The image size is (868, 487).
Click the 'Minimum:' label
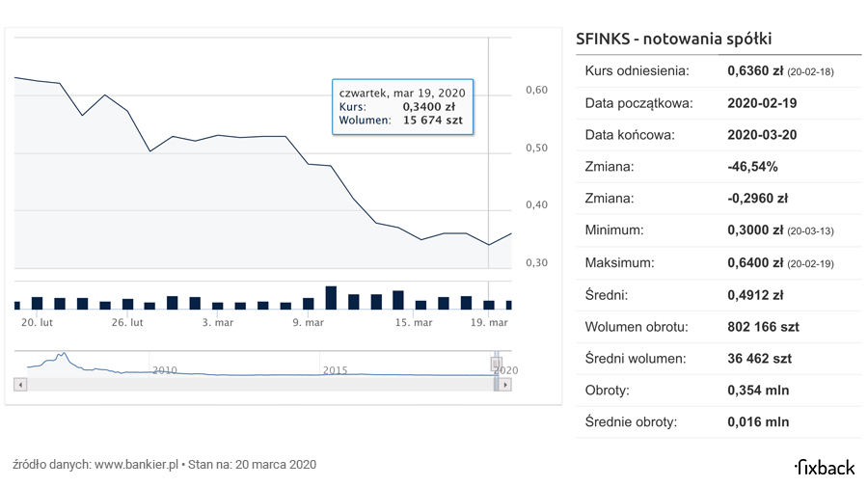pos(614,230)
